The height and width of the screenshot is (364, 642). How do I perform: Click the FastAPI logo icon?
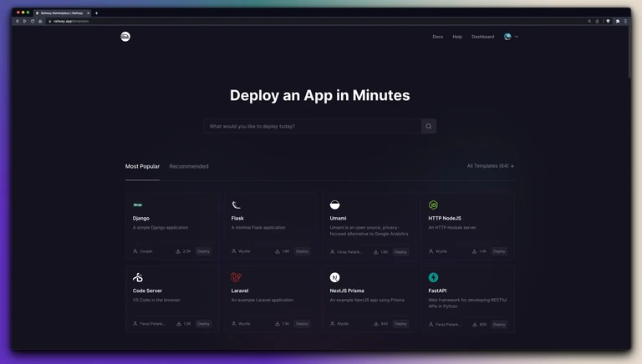[433, 277]
